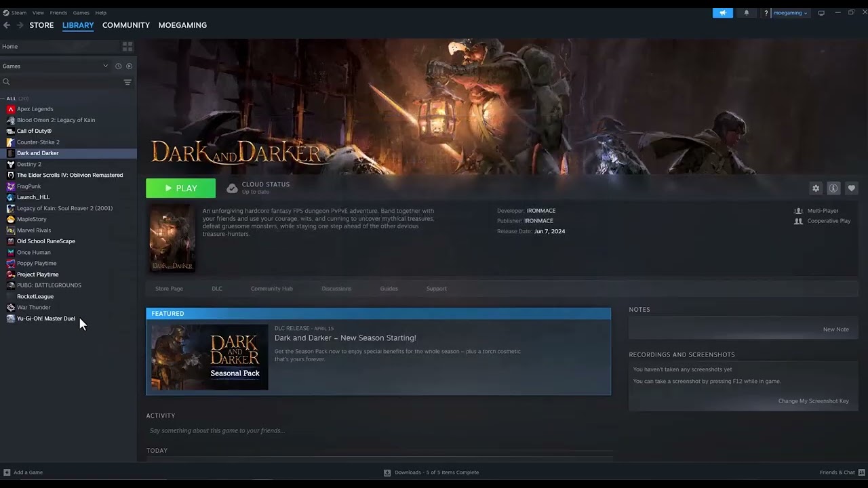This screenshot has width=868, height=488.
Task: Go back with the left arrow
Action: click(x=7, y=25)
